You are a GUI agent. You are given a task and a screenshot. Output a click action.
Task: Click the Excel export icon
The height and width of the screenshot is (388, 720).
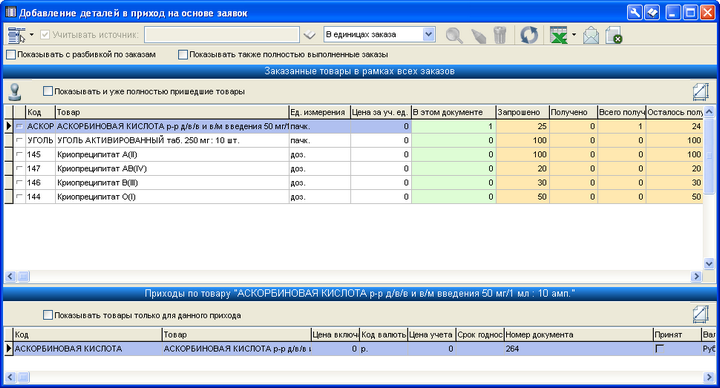tap(558, 35)
